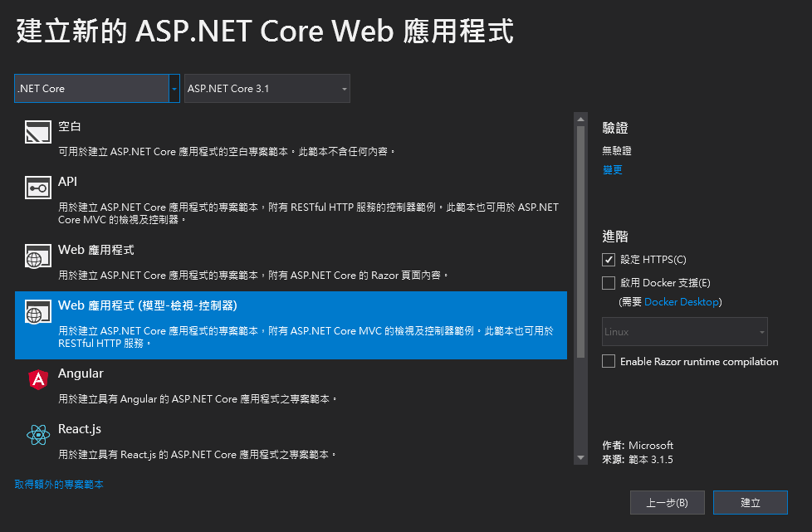Click the 上一步(B) button
The height and width of the screenshot is (532, 812).
(x=667, y=502)
